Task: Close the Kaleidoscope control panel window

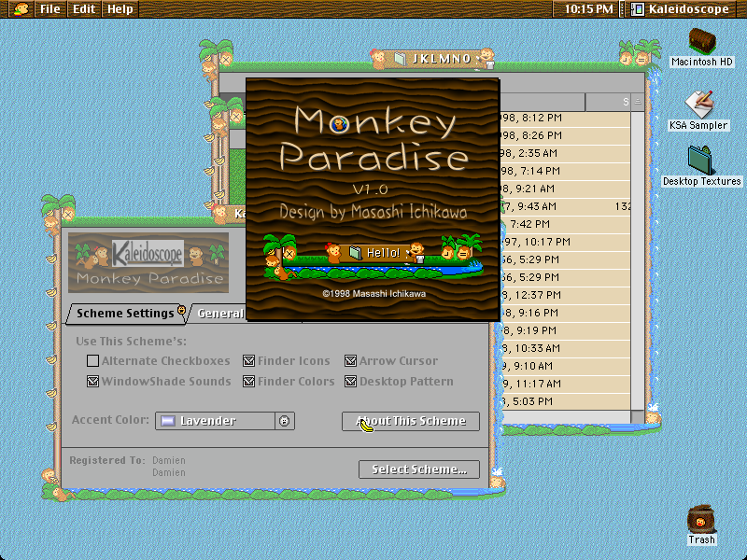Action: (68, 215)
